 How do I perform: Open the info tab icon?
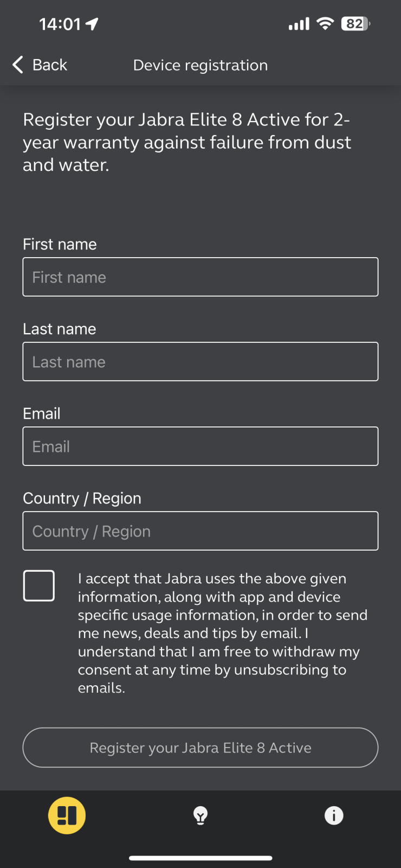pyautogui.click(x=334, y=815)
